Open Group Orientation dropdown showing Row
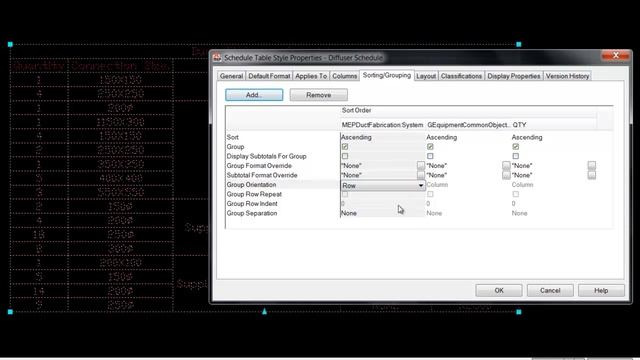Image resolution: width=640 pixels, height=360 pixels. click(382, 185)
